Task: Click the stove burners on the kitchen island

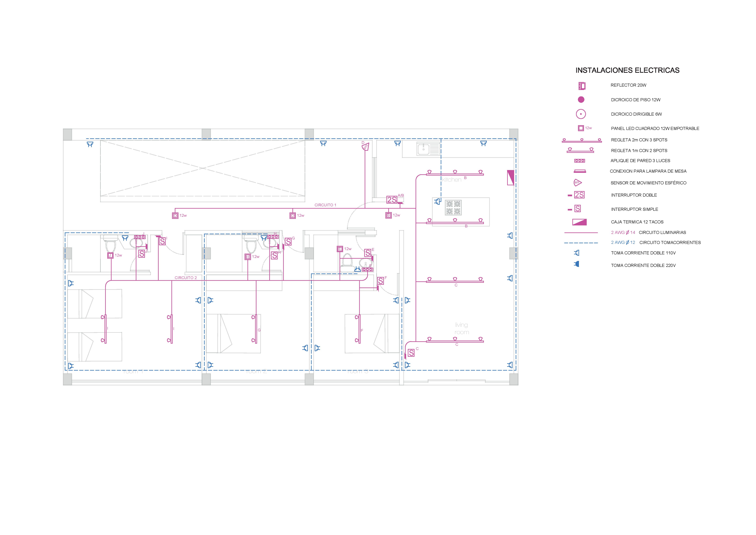Action: 453,208
